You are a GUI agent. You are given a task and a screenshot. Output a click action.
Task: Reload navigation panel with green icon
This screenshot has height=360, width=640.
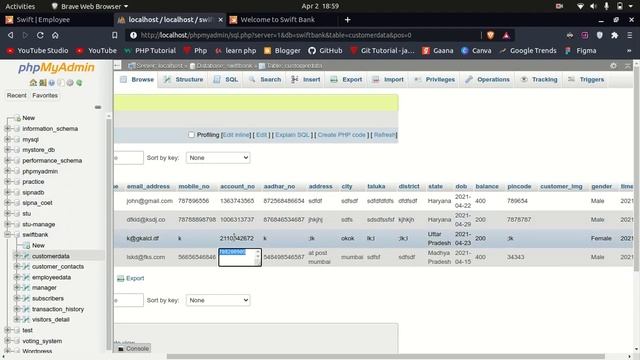click(79, 83)
